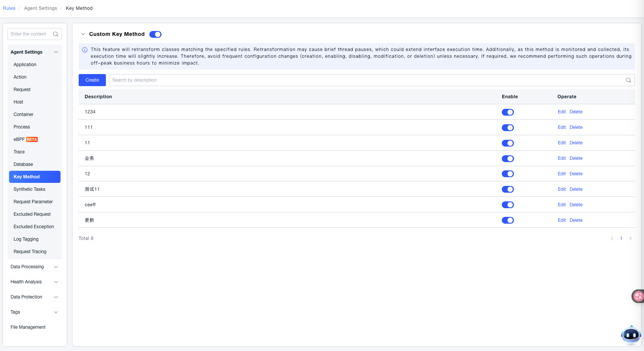
Task: Select Excluded Exception menu item
Action: click(34, 227)
